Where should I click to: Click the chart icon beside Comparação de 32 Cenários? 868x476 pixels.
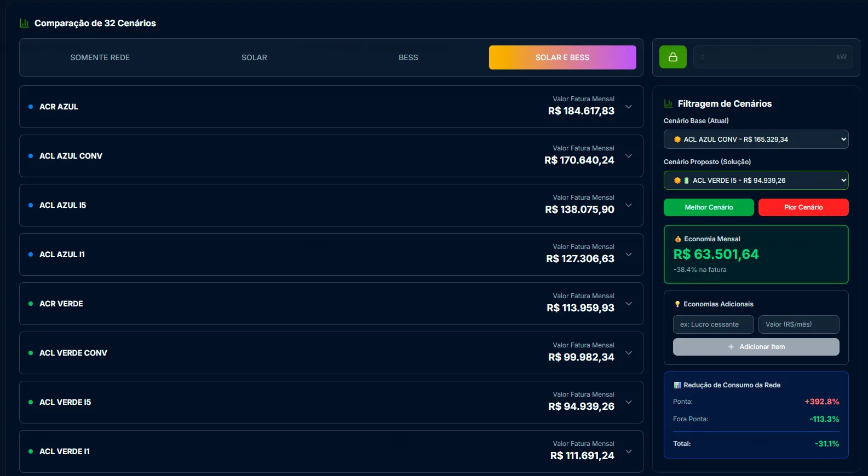coord(24,23)
